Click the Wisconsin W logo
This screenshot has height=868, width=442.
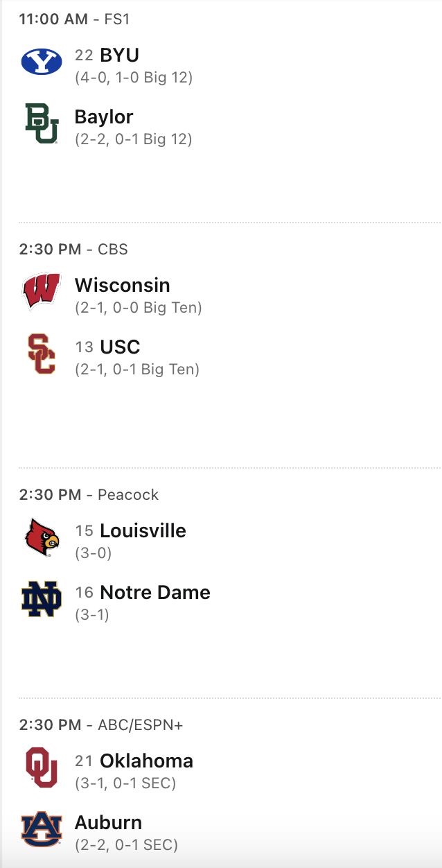point(42,292)
